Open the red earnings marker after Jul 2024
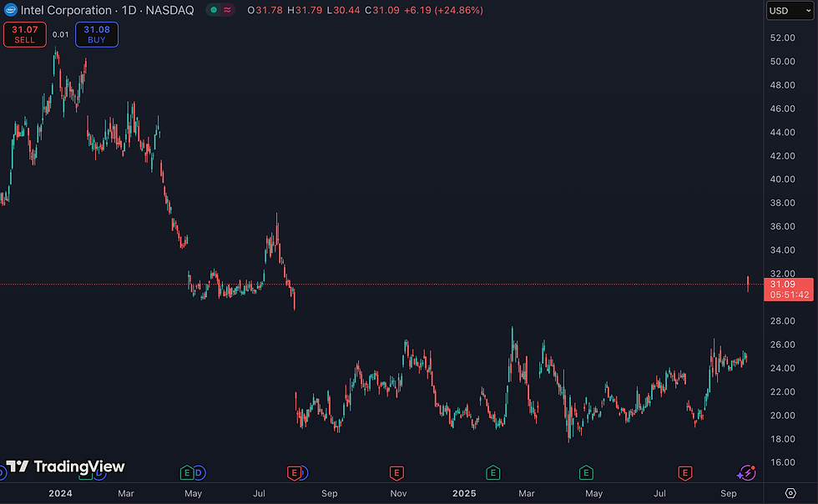Image resolution: width=818 pixels, height=504 pixels. tap(294, 473)
